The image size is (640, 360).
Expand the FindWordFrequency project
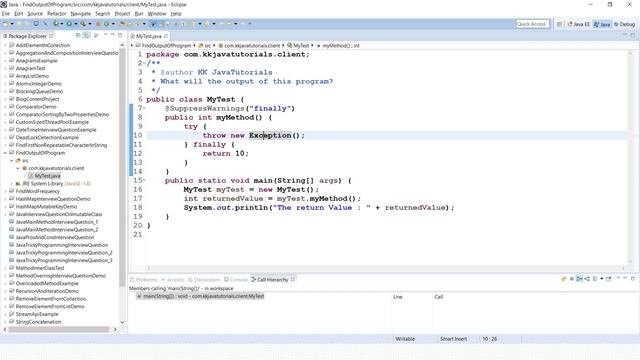(5, 191)
